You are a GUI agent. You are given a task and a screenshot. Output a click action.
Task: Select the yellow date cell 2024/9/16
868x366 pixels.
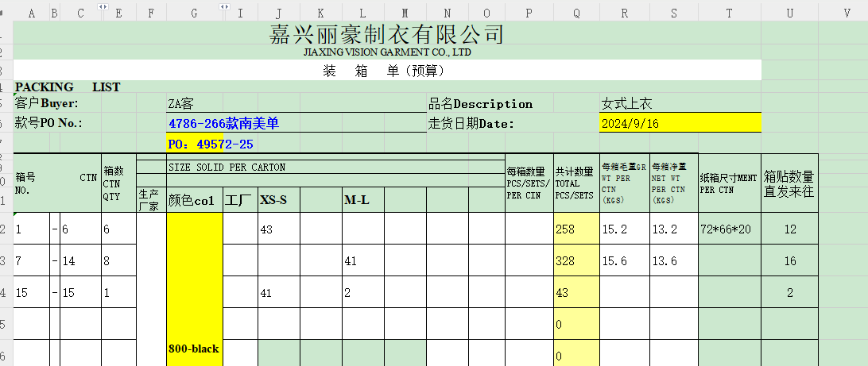coord(680,123)
